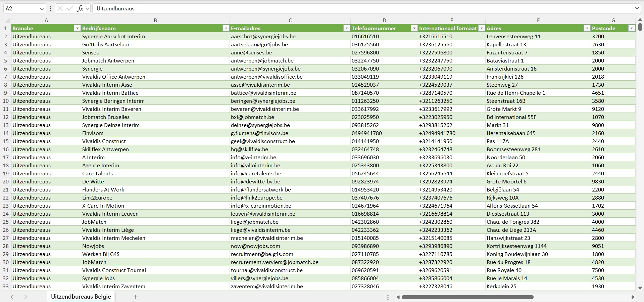Click the Cancel X icon in formula bar
The width and height of the screenshot is (644, 302).
(x=60, y=8)
